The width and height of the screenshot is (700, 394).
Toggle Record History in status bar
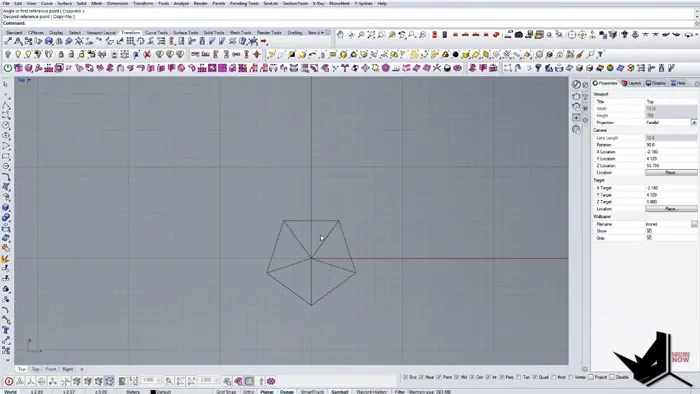pyautogui.click(x=371, y=392)
